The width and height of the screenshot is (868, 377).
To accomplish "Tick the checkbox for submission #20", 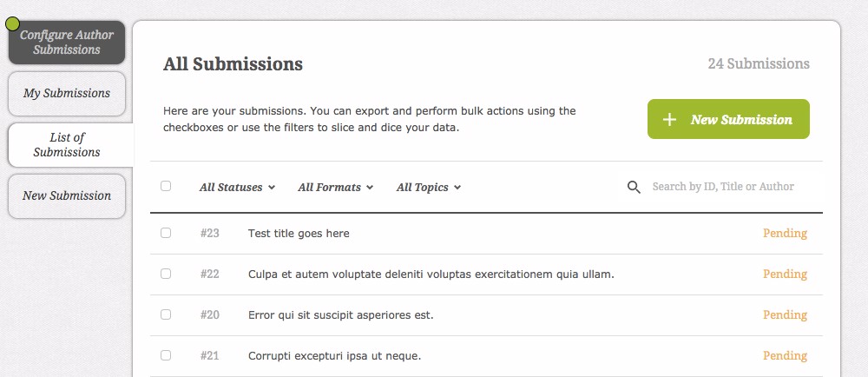I will [166, 314].
